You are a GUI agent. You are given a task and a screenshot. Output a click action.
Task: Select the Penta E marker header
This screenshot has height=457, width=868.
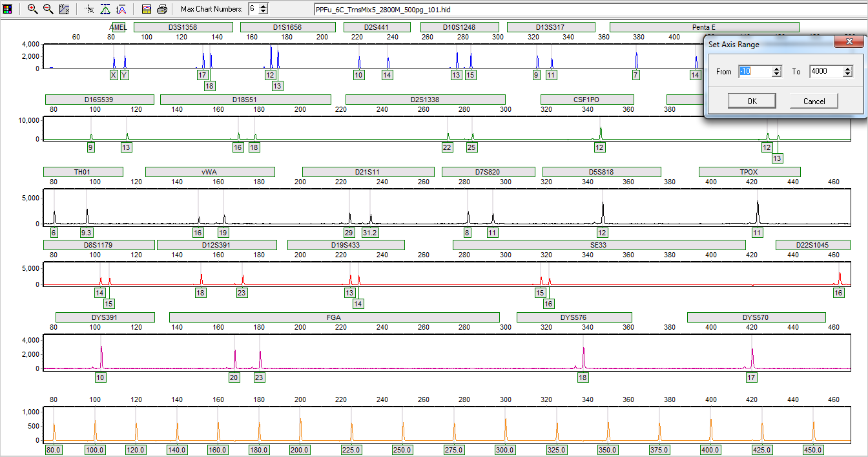pos(704,27)
